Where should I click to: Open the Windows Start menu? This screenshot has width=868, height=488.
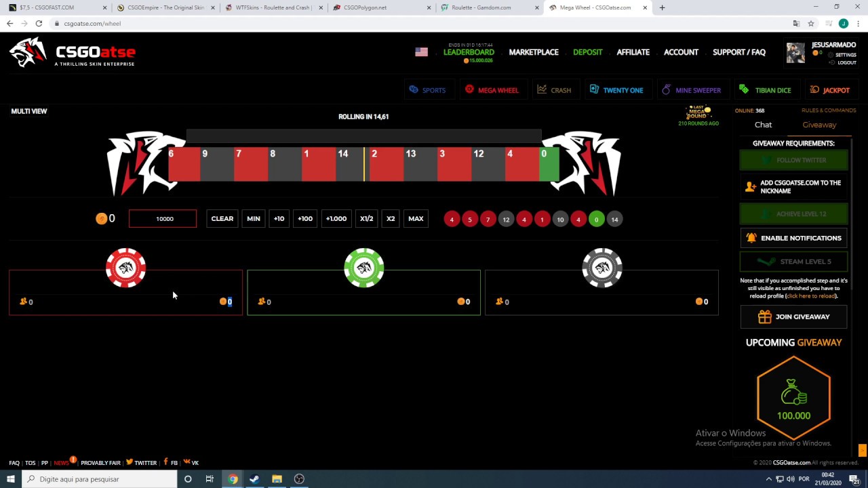pyautogui.click(x=10, y=479)
